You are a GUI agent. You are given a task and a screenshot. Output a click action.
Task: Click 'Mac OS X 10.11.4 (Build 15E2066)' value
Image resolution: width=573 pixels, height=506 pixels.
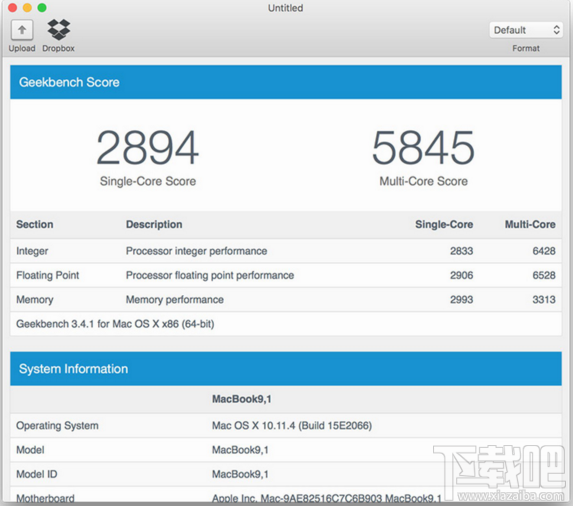tap(292, 426)
